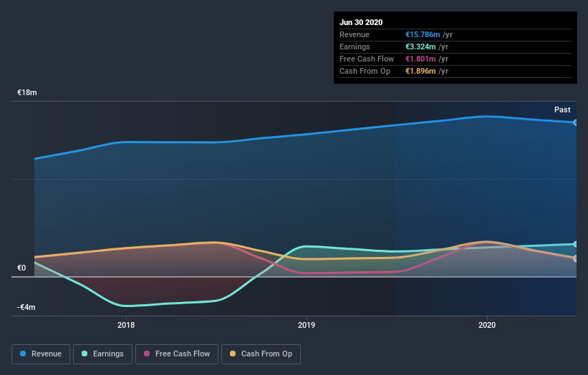Screen dimensions: 588x375
Task: Click the 2020 x-axis label
Action: tap(487, 325)
